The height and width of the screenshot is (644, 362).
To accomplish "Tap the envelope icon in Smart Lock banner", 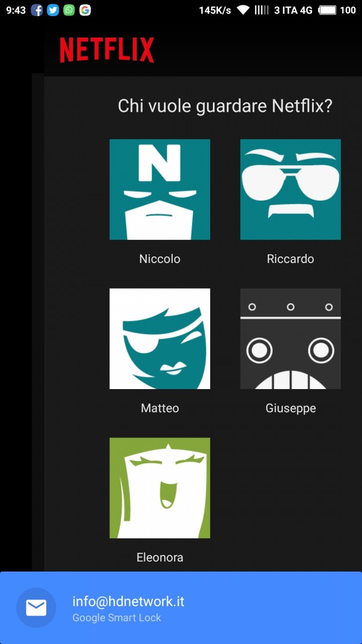I will 36,608.
